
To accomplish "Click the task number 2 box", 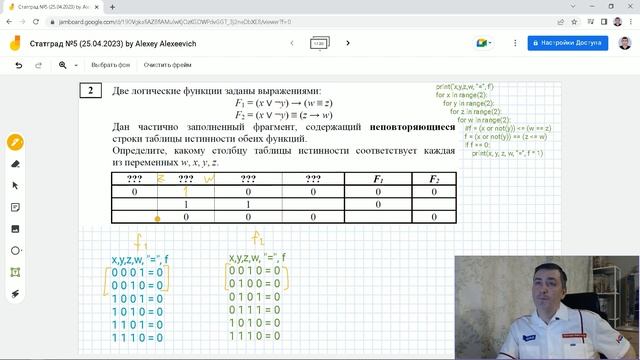I will [x=91, y=90].
